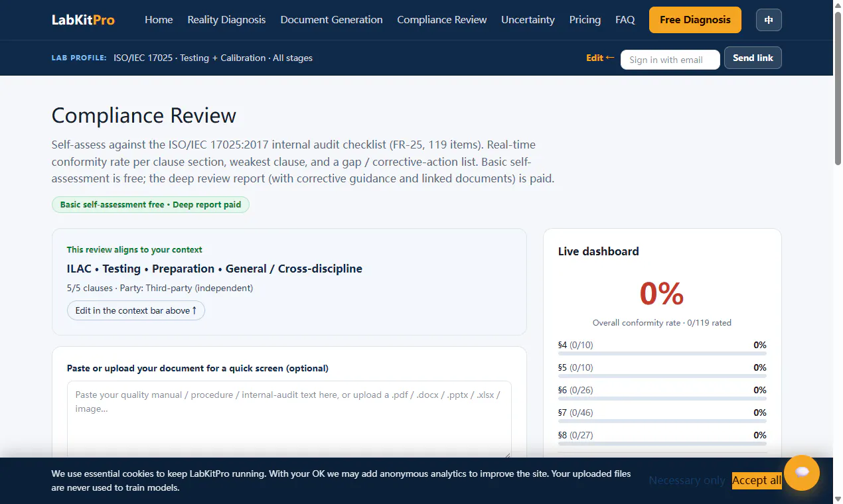The height and width of the screenshot is (504, 843).
Task: Click the §5 (0/10) label
Action: point(575,367)
